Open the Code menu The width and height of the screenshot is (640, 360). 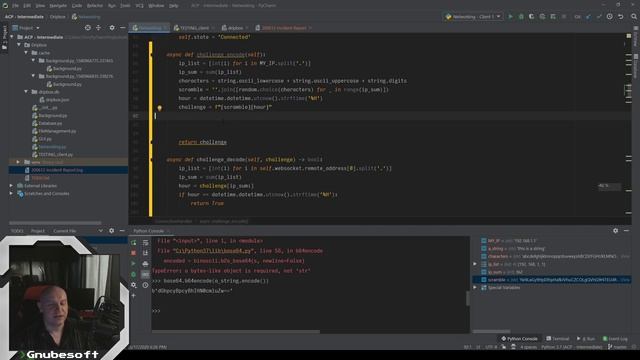(x=77, y=6)
